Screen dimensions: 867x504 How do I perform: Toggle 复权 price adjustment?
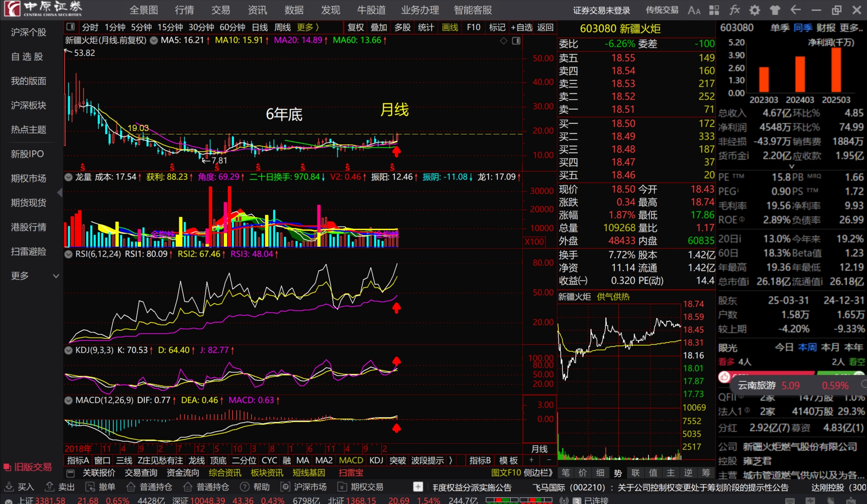pos(355,28)
